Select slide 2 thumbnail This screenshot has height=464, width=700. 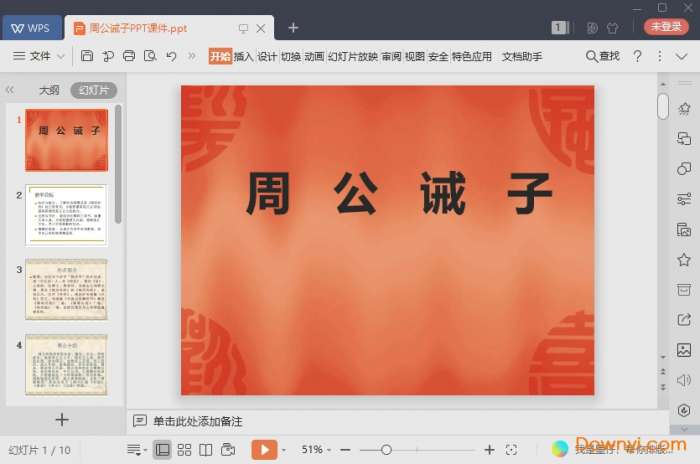pyautogui.click(x=67, y=215)
